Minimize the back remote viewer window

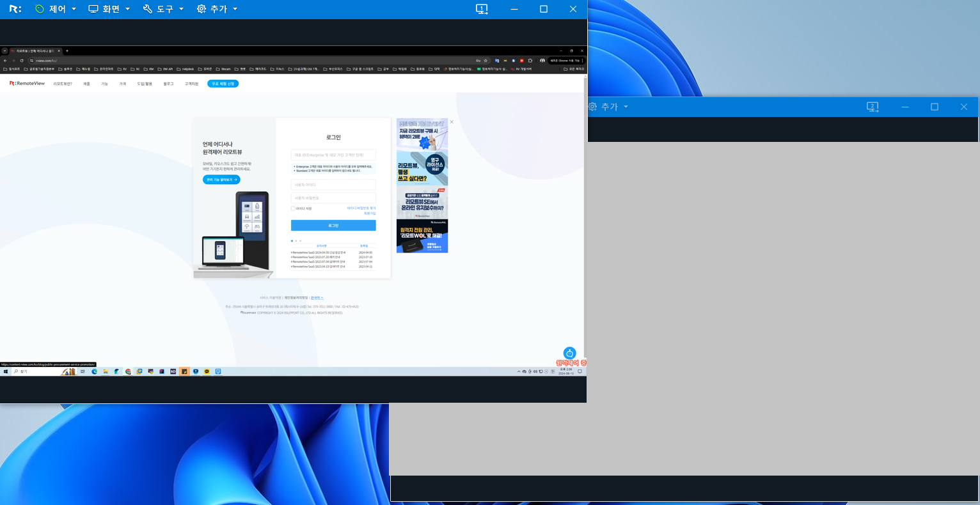click(905, 107)
